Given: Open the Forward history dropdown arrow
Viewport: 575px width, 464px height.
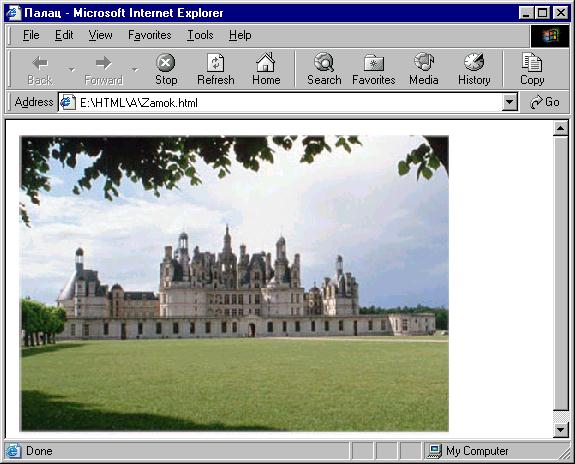Looking at the screenshot, I should [135, 70].
